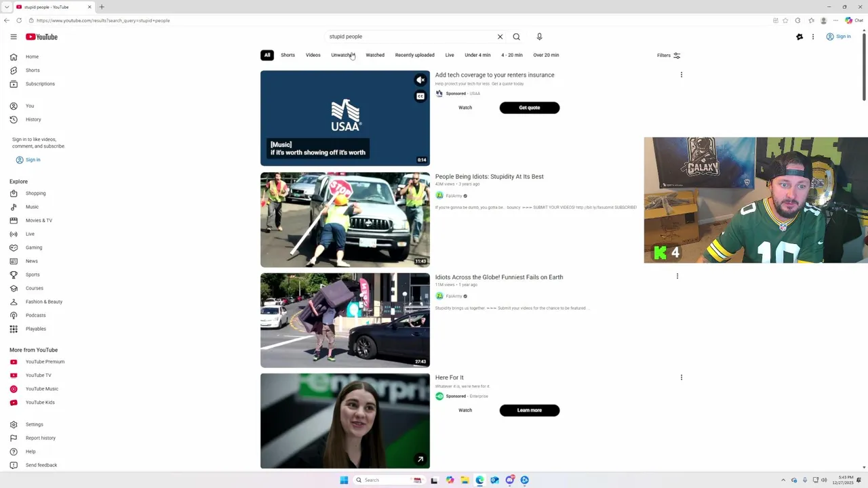This screenshot has width=868, height=488.
Task: Click the sidebar Sign in button
Action: [x=28, y=160]
